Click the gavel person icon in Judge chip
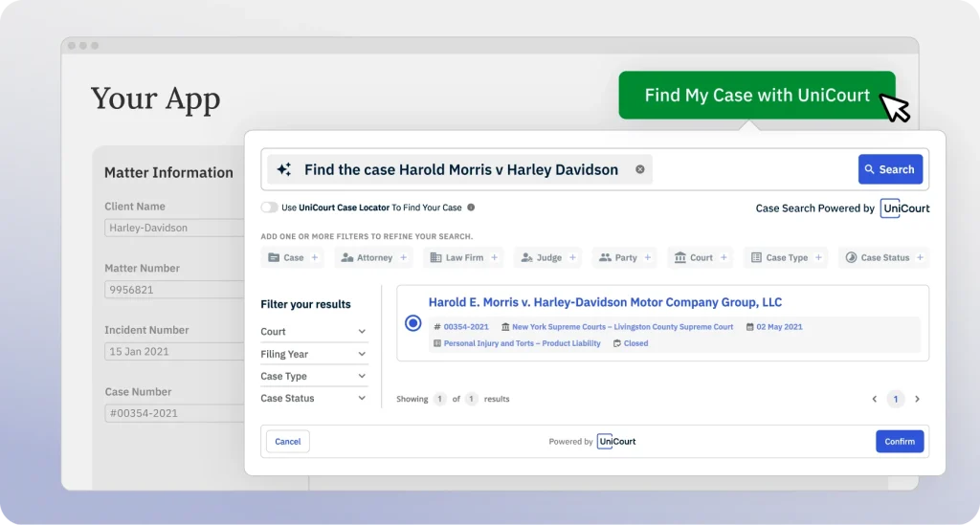 [x=527, y=257]
